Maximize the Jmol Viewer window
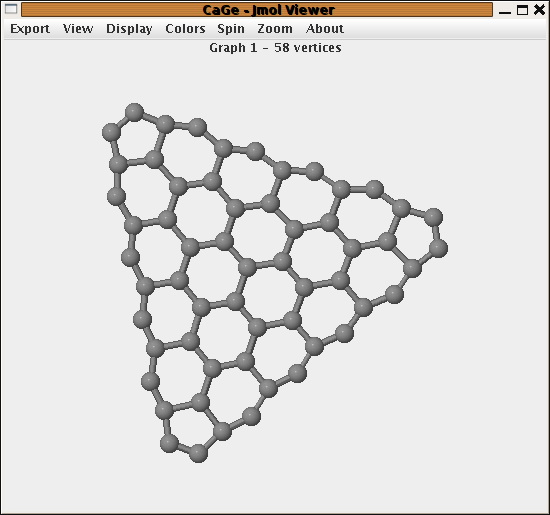550x515 pixels. point(522,10)
